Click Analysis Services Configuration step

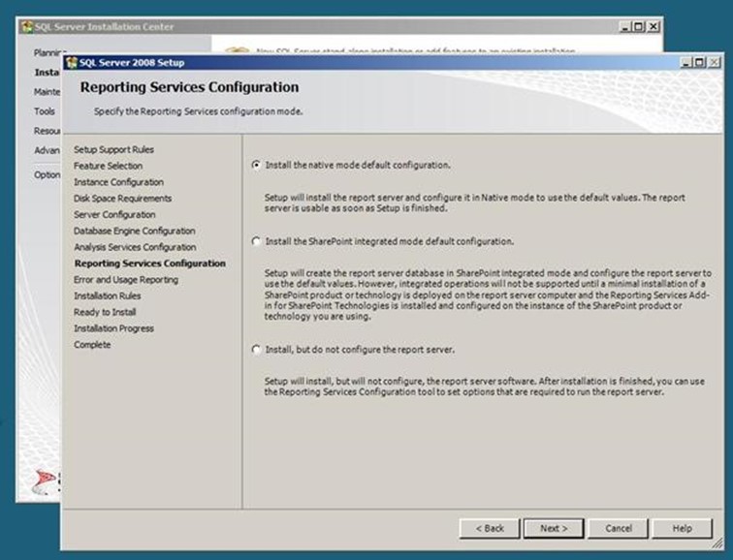(135, 247)
